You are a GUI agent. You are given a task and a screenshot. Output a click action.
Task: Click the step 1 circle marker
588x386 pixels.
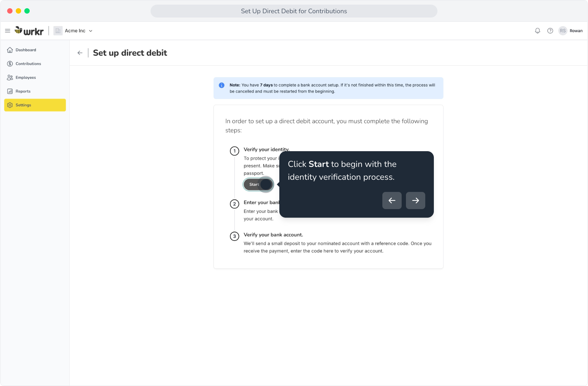tap(235, 151)
